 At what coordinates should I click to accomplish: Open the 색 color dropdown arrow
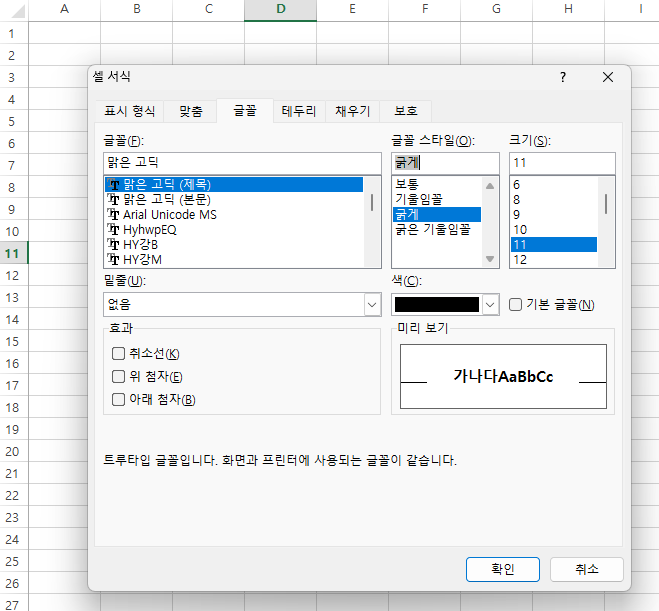click(490, 305)
